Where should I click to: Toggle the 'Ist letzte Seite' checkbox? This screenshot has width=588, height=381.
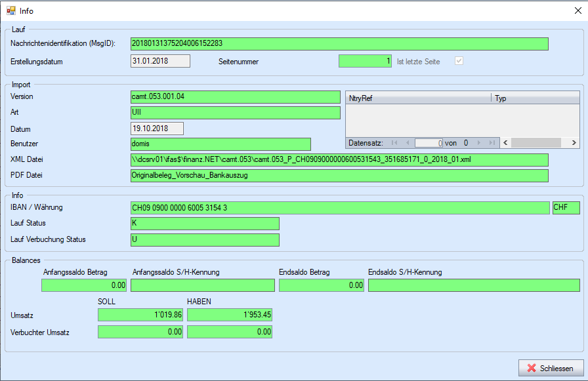coord(459,61)
